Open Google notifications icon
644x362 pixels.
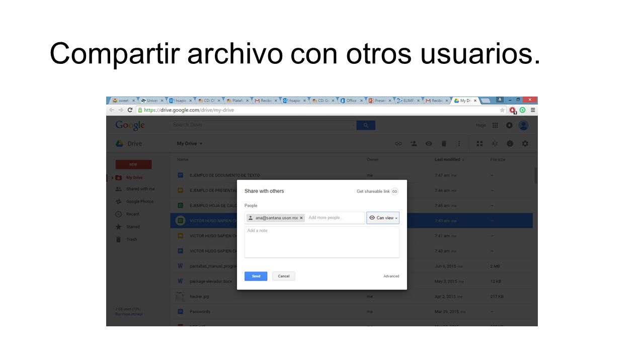[x=509, y=125]
